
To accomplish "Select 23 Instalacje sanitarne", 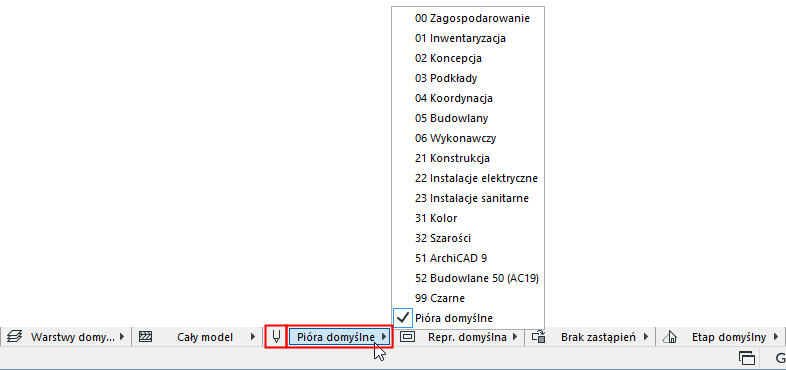I will 468,198.
